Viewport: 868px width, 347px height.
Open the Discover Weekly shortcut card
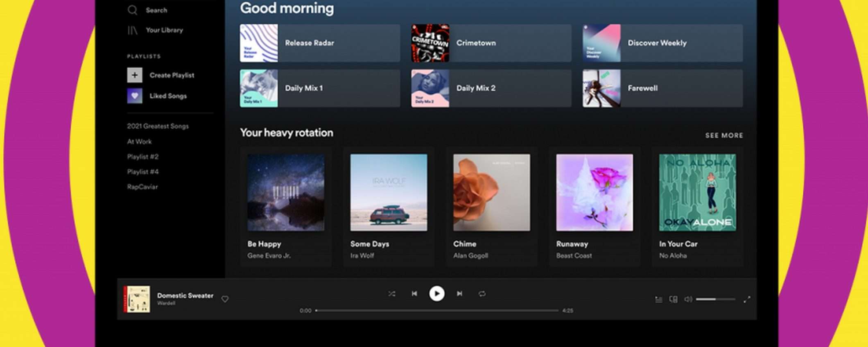[663, 43]
